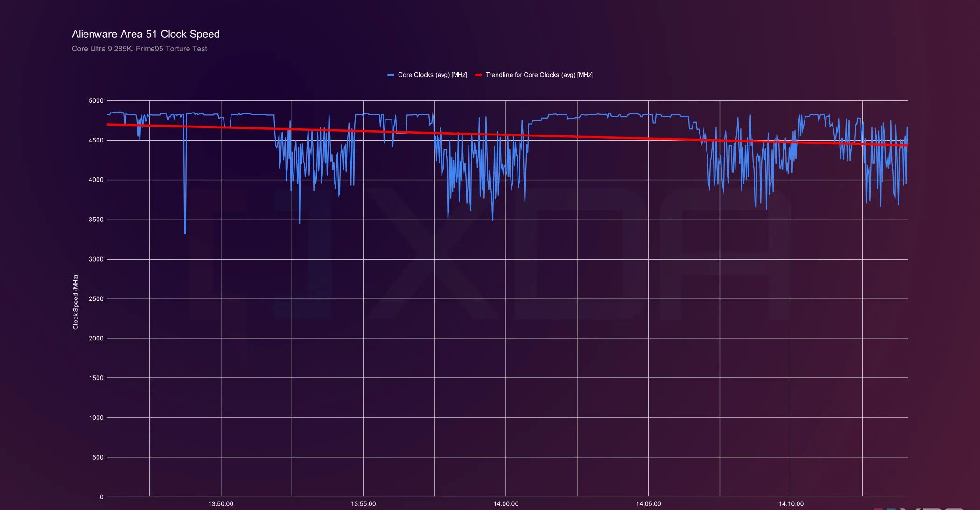The width and height of the screenshot is (980, 510).
Task: Click the Alienware Area 51 Clock Speed title
Action: (146, 34)
